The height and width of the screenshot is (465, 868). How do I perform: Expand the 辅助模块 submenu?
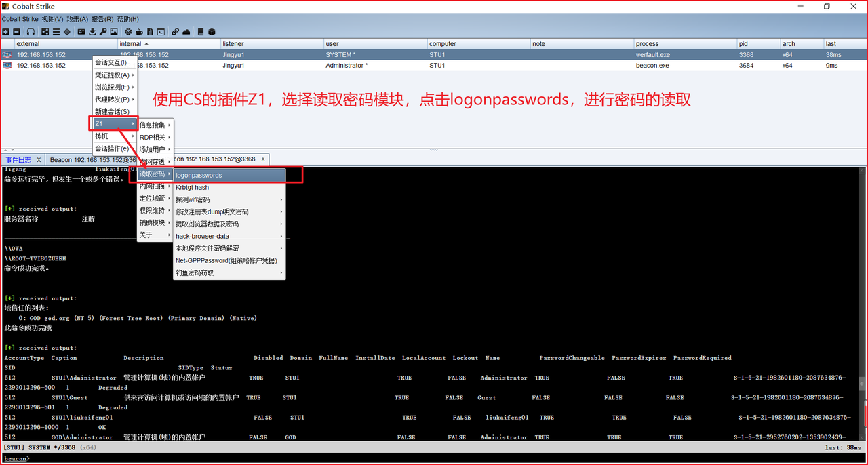155,223
